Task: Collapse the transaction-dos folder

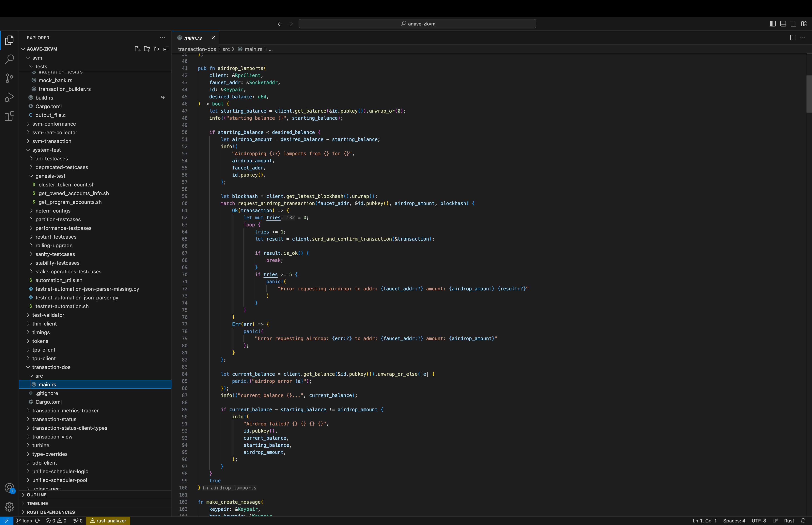Action: 95,367
